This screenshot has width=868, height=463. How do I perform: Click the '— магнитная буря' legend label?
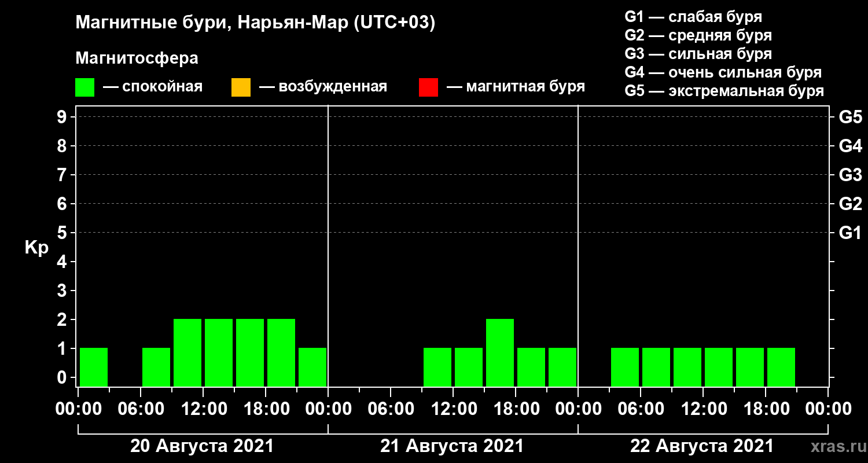[x=516, y=87]
